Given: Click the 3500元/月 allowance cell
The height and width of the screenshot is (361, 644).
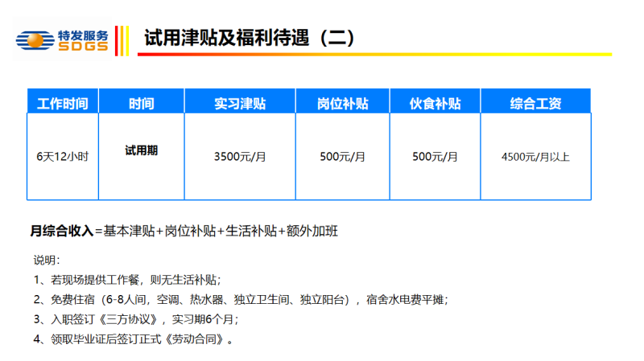Looking at the screenshot, I should 240,156.
